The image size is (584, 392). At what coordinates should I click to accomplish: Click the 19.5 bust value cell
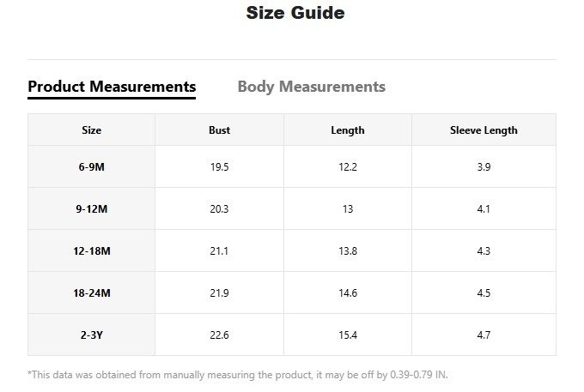219,167
